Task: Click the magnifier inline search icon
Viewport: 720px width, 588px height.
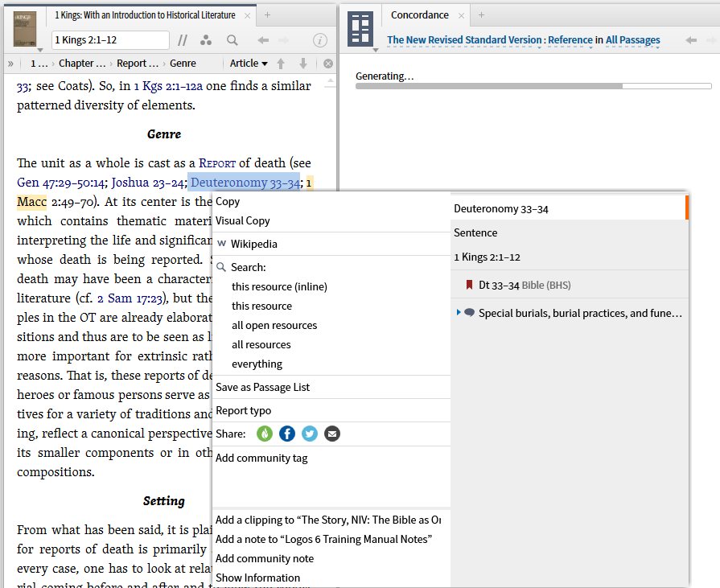Action: point(232,40)
